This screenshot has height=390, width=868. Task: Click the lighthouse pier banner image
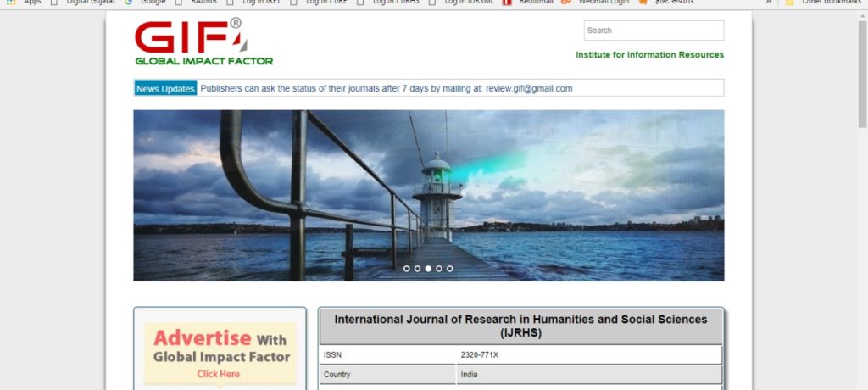click(x=428, y=195)
